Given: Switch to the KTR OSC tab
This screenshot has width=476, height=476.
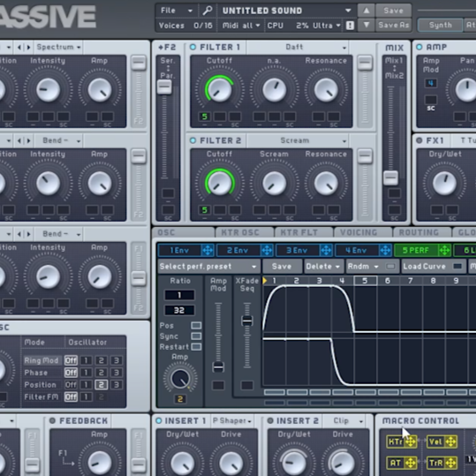Looking at the screenshot, I should coord(245,232).
